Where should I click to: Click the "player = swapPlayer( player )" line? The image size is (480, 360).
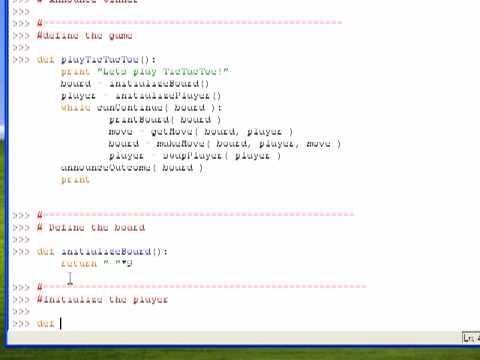click(195, 156)
